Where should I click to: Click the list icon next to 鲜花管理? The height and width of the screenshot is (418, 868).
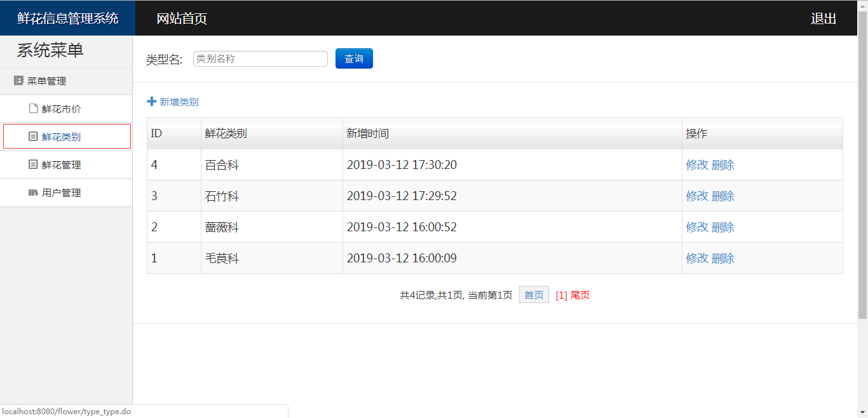[x=34, y=165]
